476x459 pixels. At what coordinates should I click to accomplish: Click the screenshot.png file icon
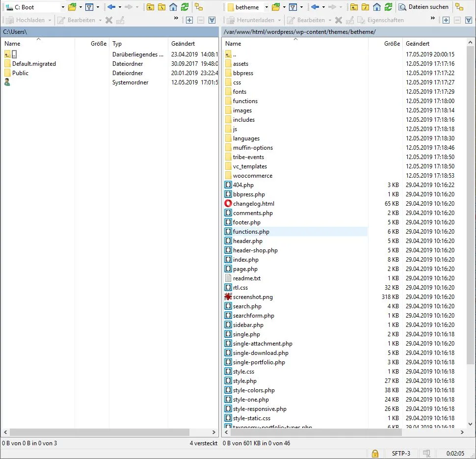[228, 297]
